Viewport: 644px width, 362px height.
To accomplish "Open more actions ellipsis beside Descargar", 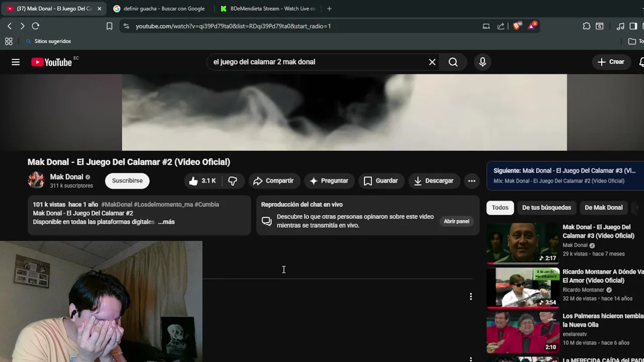I will point(471,180).
